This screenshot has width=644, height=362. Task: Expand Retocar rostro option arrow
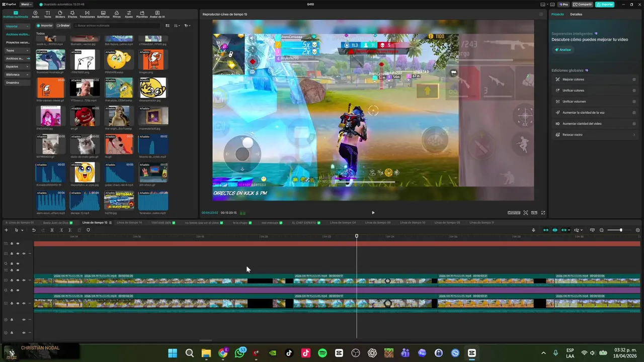(x=634, y=135)
